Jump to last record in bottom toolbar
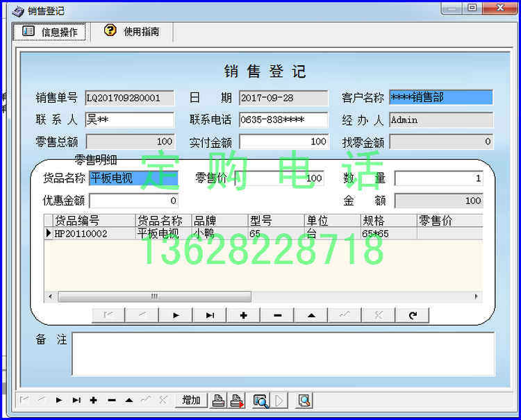Image resolution: width=521 pixels, height=420 pixels. [76, 400]
